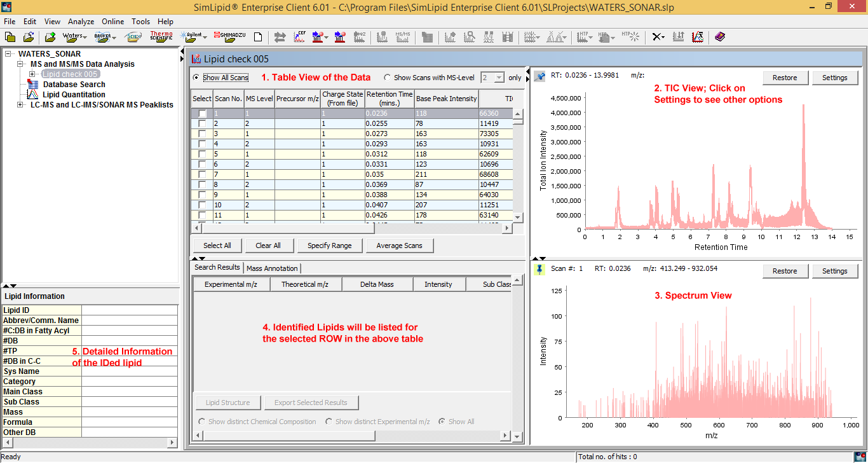Open the Tools menu

point(141,22)
